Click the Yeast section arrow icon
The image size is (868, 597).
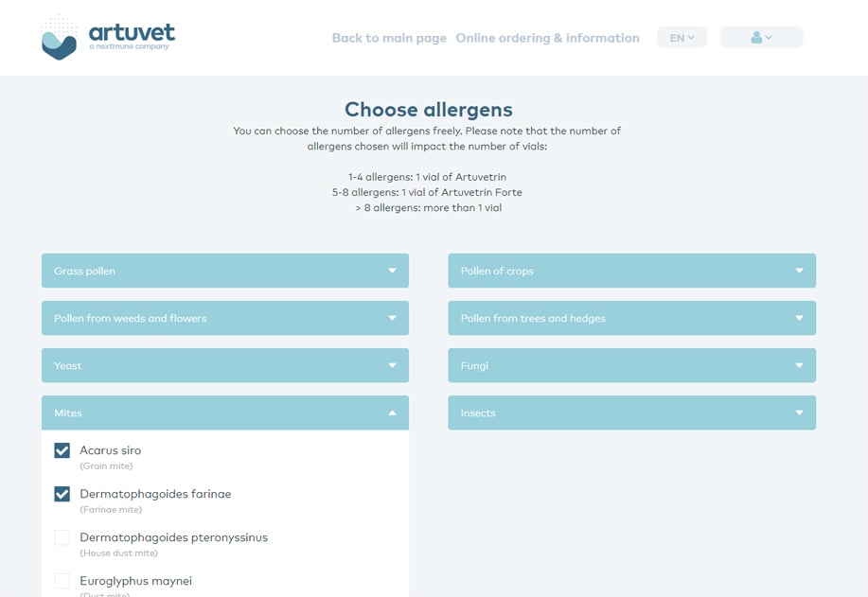point(392,366)
